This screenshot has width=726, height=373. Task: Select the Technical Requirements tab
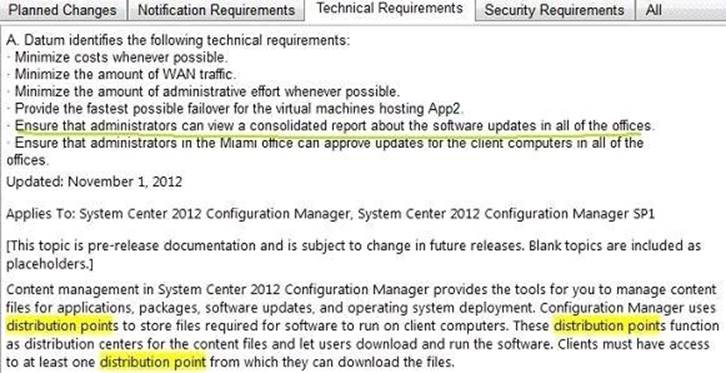click(x=389, y=9)
